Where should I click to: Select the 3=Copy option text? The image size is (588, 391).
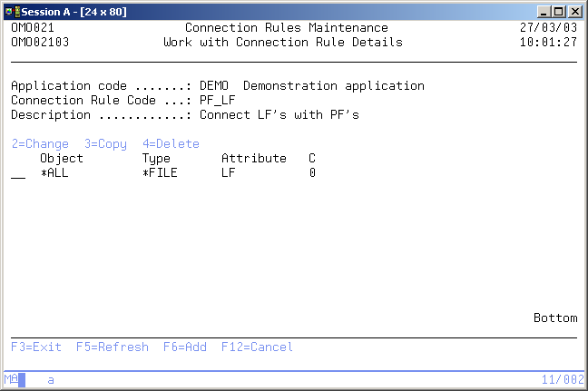105,144
